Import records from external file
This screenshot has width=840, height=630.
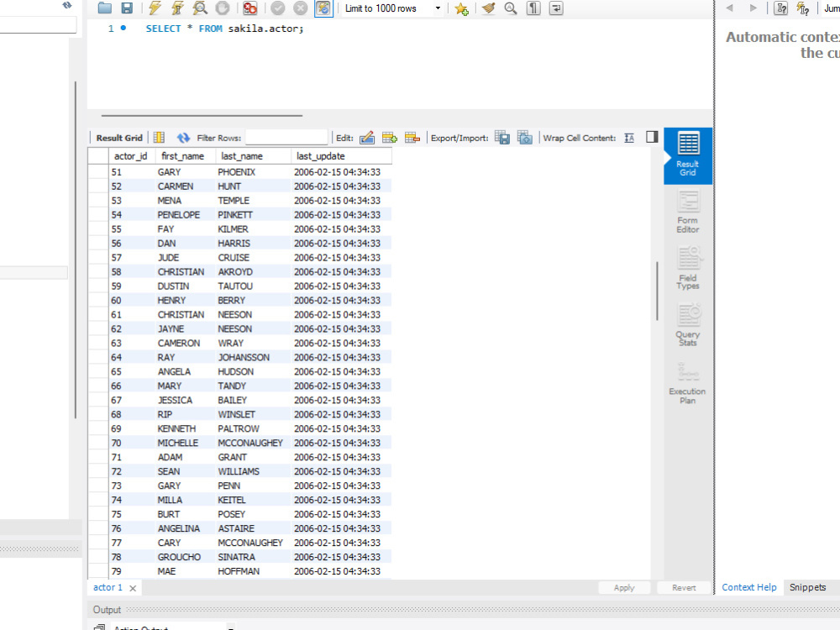click(x=525, y=138)
